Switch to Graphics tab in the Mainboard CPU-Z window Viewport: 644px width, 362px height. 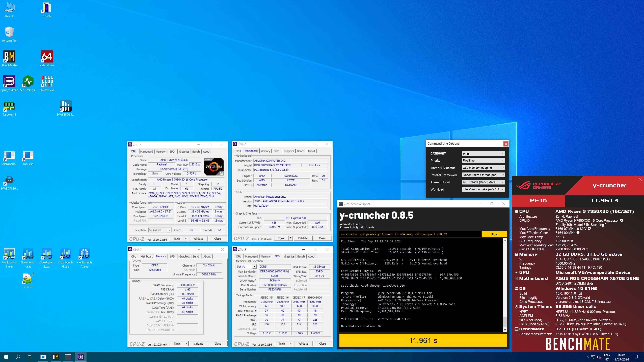click(289, 151)
